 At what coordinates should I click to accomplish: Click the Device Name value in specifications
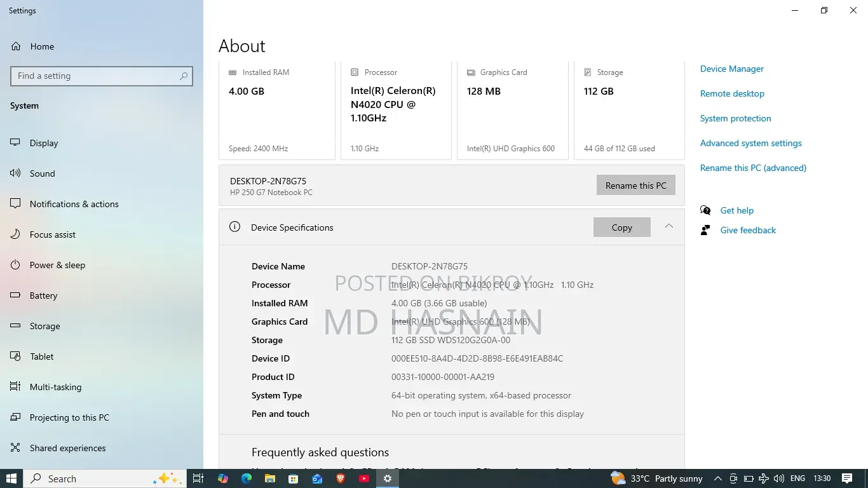pyautogui.click(x=430, y=266)
